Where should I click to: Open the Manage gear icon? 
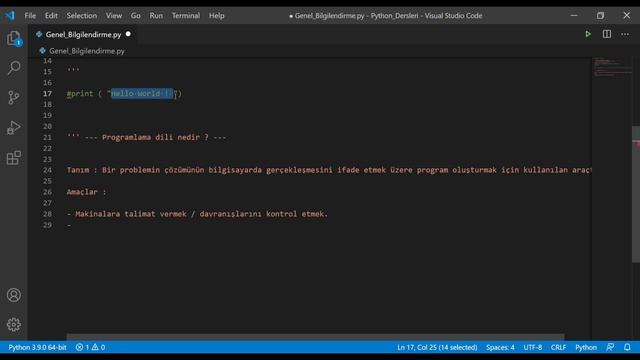click(14, 324)
